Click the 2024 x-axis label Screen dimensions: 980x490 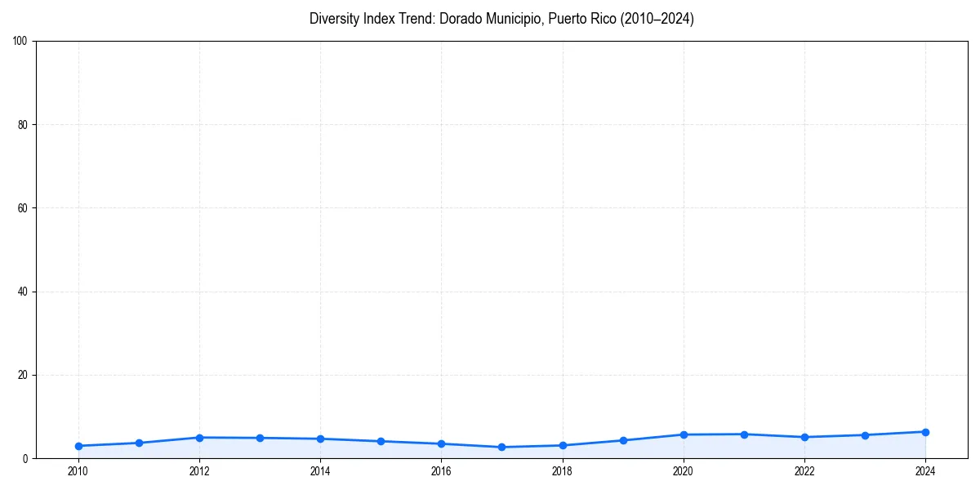924,471
